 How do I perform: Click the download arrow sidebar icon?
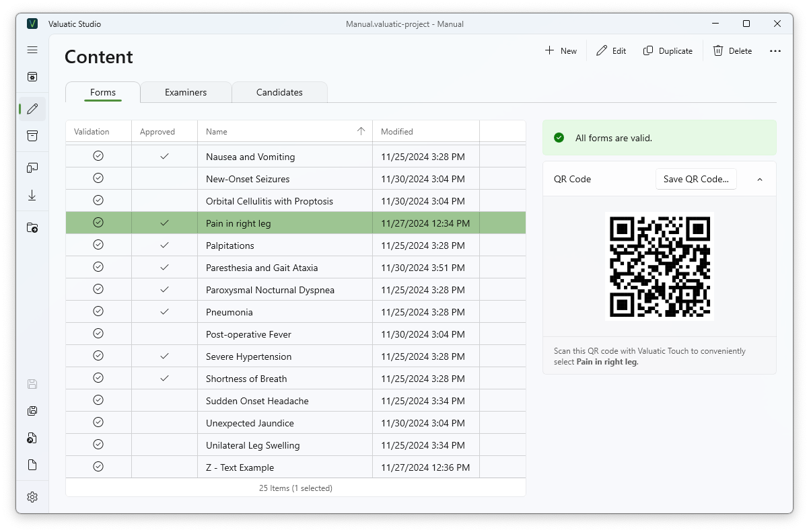[x=32, y=195]
